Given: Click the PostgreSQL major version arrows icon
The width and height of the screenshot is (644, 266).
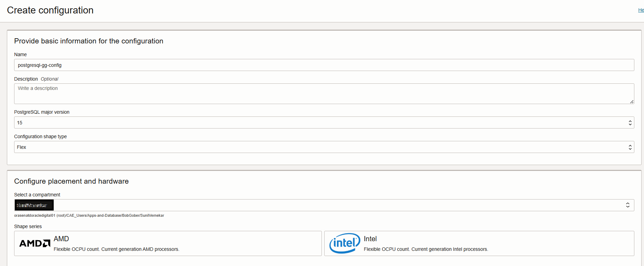Looking at the screenshot, I should coord(630,123).
